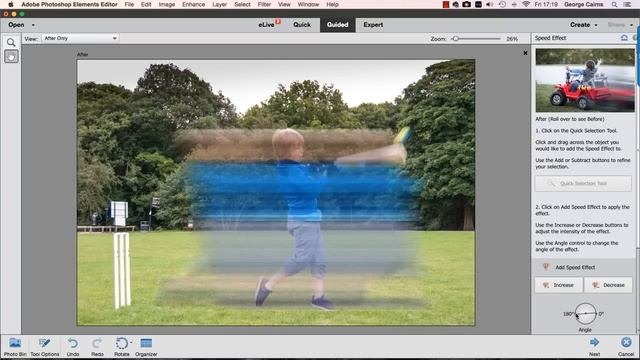
Task: Close the After image view
Action: [525, 53]
